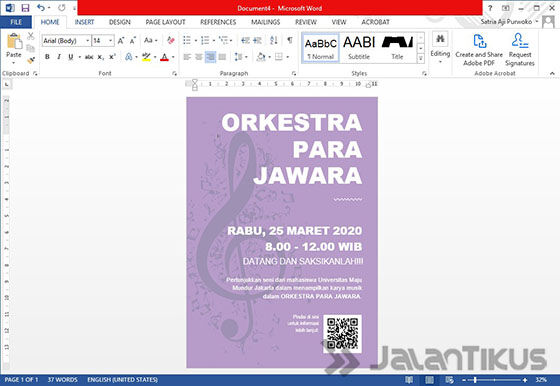Center the text alignment

[199, 57]
